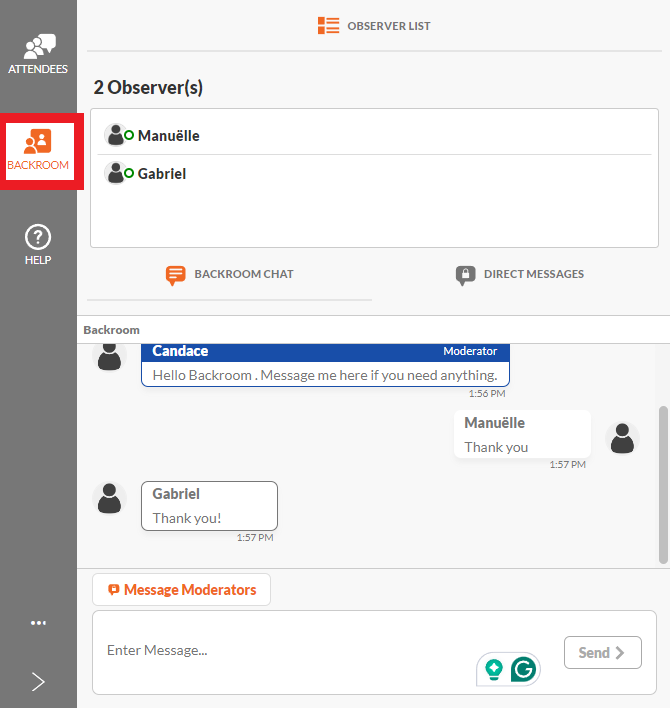Screen dimensions: 670x708
Task: Click the Moderator label on Candace's message
Action: [x=470, y=351]
